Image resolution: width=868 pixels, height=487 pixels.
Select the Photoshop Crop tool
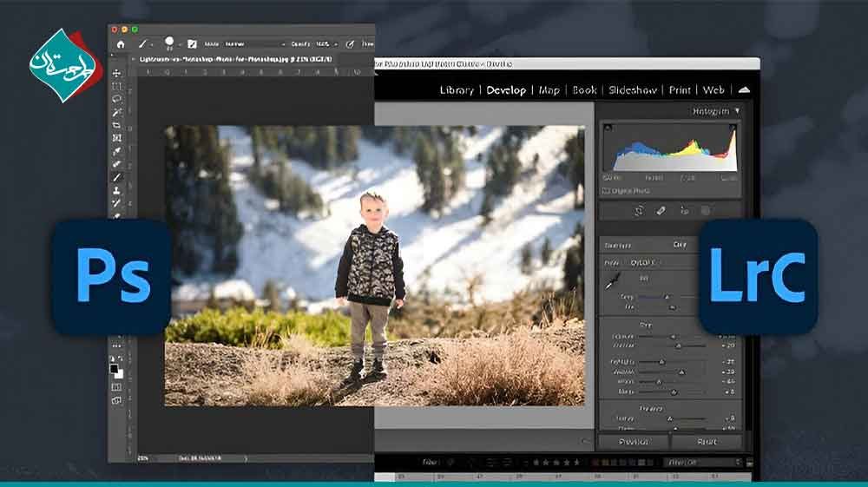click(x=116, y=125)
